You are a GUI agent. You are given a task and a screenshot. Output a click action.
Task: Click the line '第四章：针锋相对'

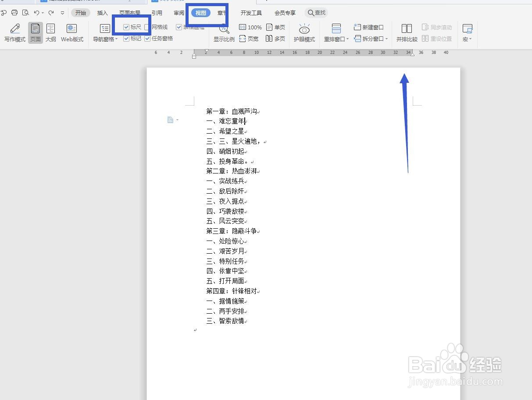[232, 291]
